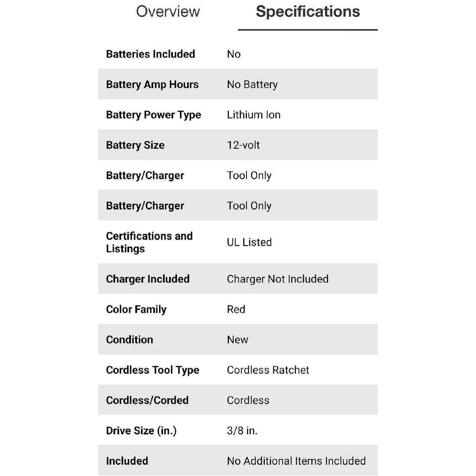476x476 pixels.
Task: Click the Battery Size label
Action: point(135,145)
